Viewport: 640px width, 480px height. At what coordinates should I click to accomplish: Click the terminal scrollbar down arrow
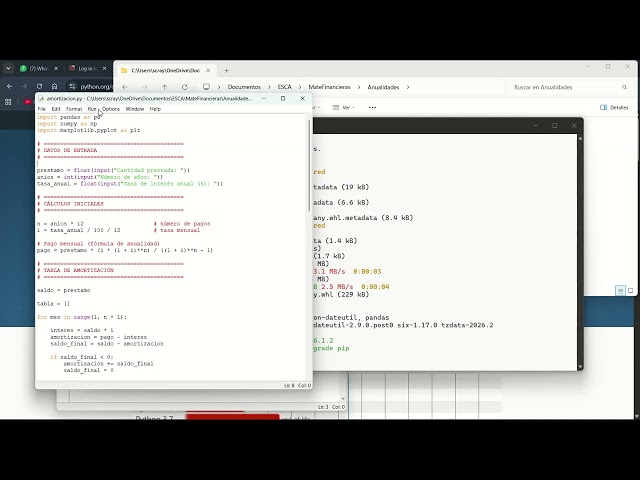coord(580,367)
